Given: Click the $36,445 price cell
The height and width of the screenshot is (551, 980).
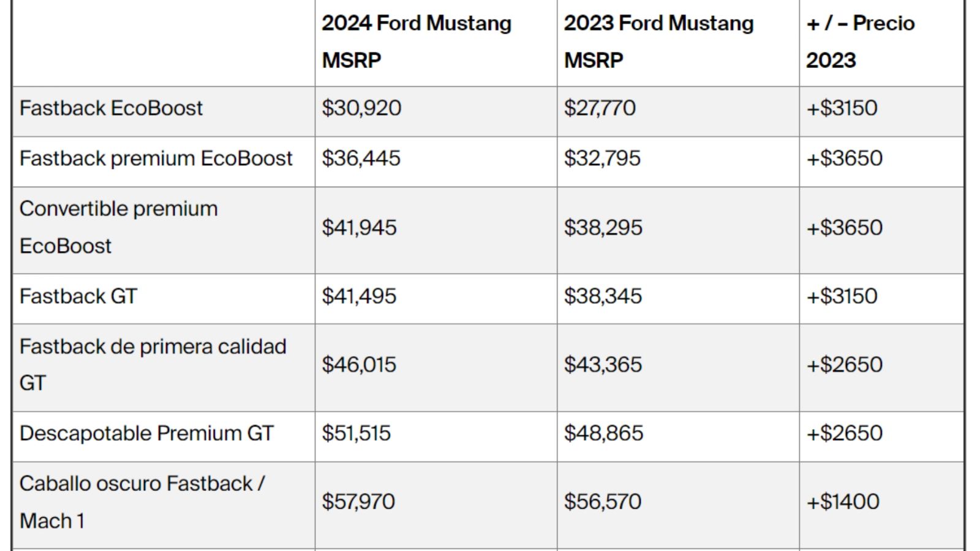Looking at the screenshot, I should coord(361,159).
